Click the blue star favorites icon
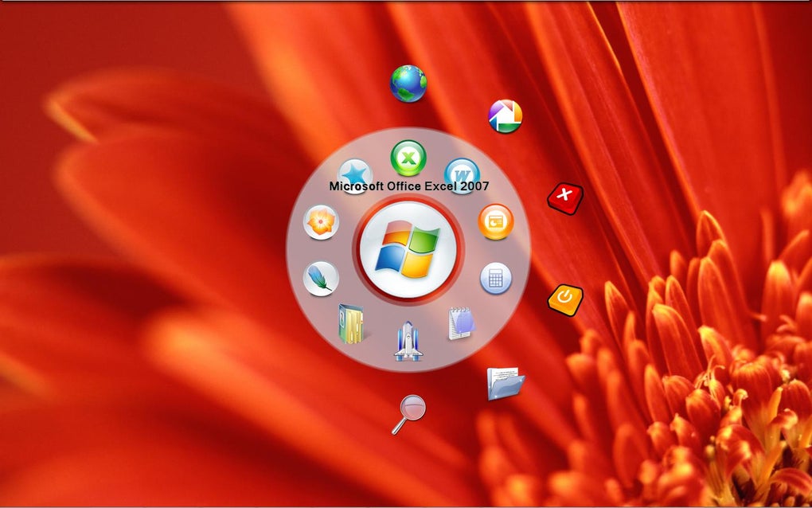Screen dimensions: 812x508 [355, 176]
